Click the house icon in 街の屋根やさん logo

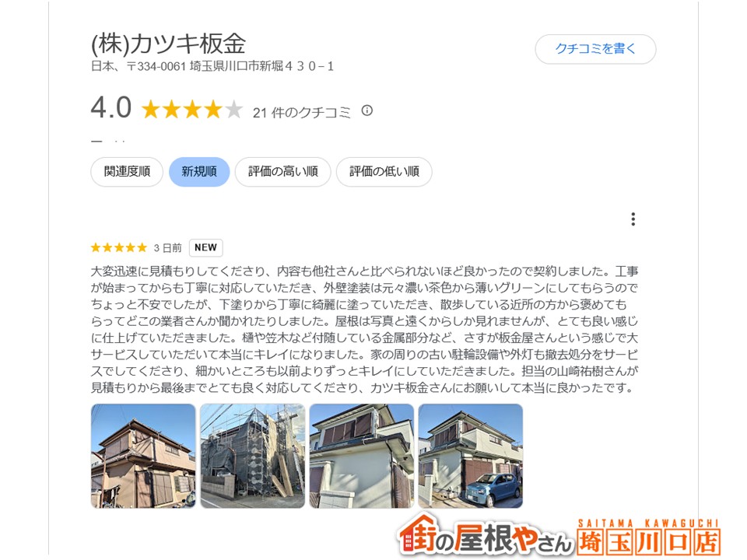[x=416, y=534]
